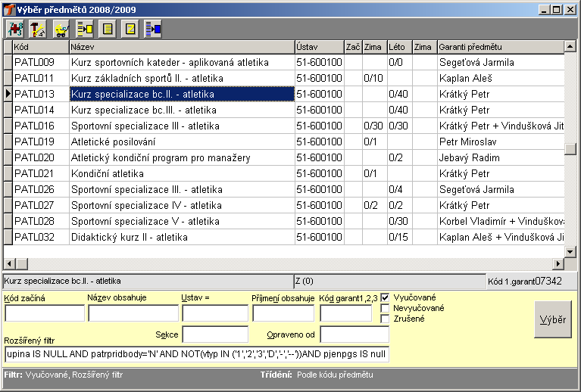The width and height of the screenshot is (581, 392).
Task: Click the yellow lined document toolbar icon
Action: pos(108,29)
